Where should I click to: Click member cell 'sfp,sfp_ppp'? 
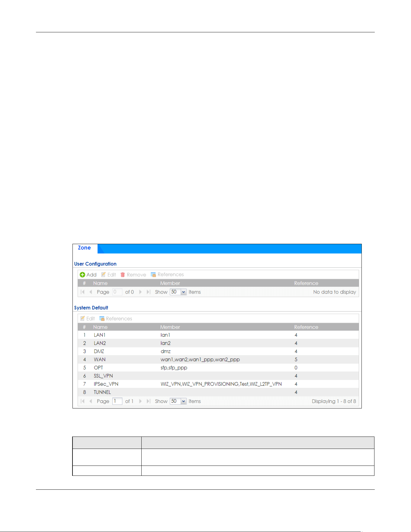[174, 368]
